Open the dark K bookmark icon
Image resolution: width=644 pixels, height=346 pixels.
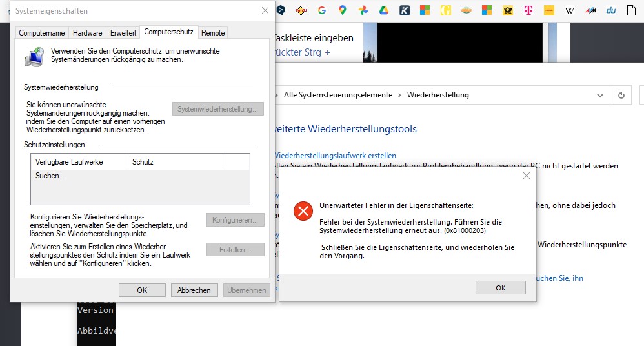[405, 11]
